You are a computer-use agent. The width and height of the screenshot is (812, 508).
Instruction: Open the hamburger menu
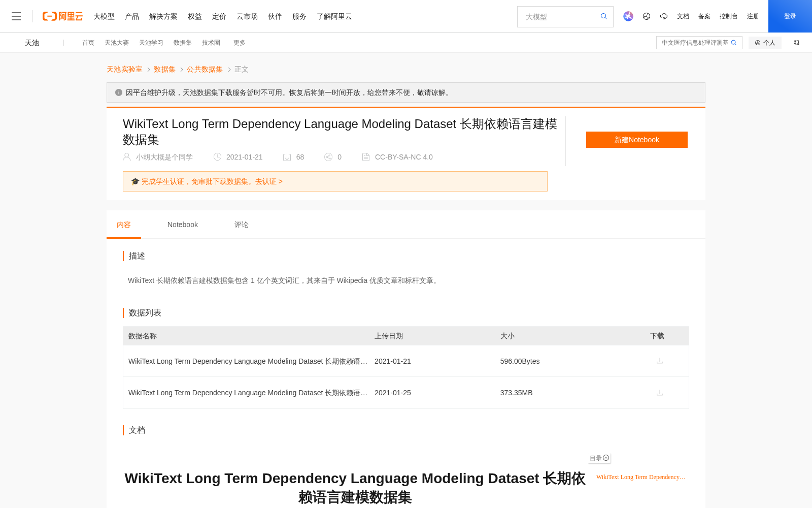point(16,16)
